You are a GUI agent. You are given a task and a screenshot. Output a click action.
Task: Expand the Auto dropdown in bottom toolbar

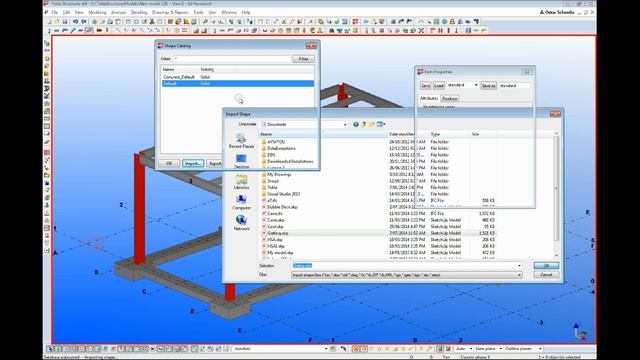[x=471, y=349]
